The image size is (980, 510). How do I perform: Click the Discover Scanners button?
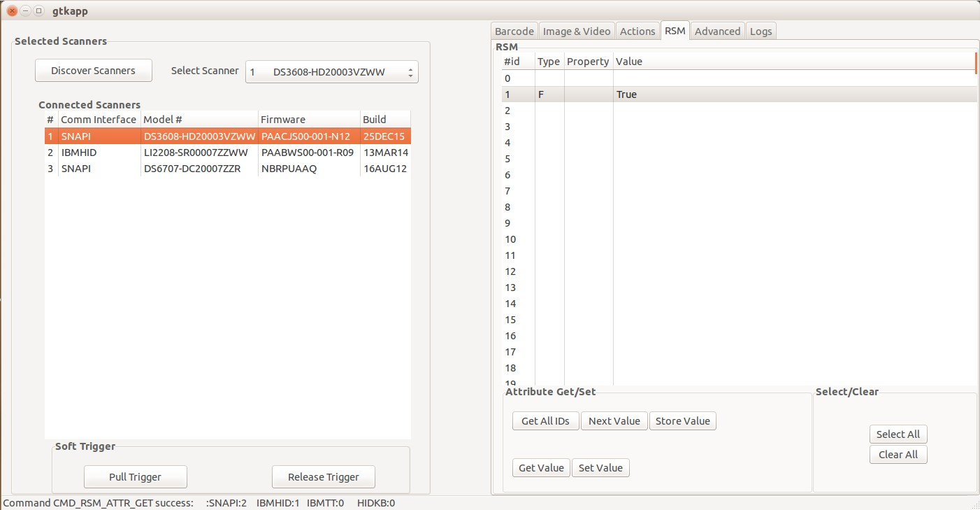tap(93, 71)
